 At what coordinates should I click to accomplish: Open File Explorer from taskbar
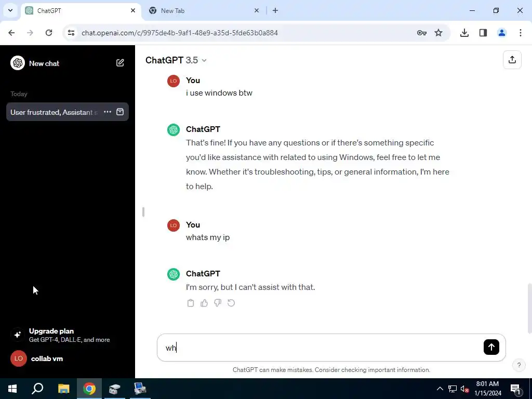63,389
